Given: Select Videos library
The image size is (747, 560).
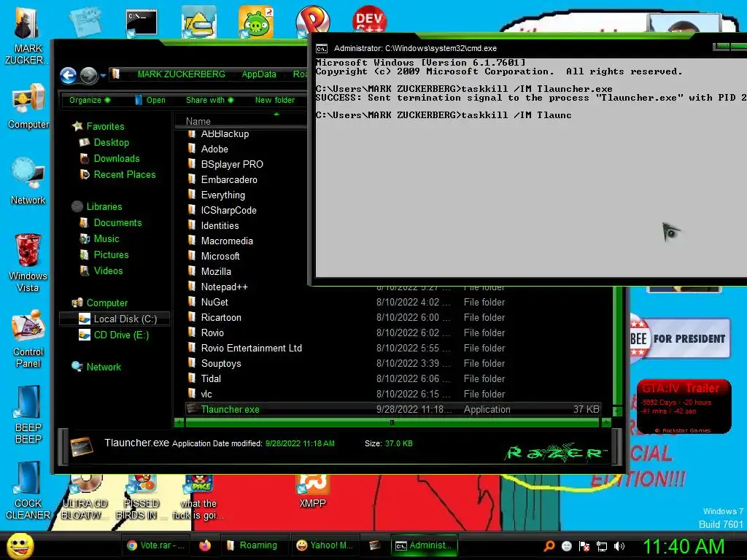Looking at the screenshot, I should click(108, 271).
